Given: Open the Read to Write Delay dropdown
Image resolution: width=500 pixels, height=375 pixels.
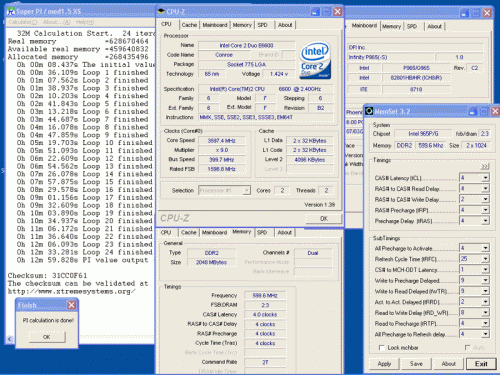Looking at the screenshot, I should [x=485, y=312].
